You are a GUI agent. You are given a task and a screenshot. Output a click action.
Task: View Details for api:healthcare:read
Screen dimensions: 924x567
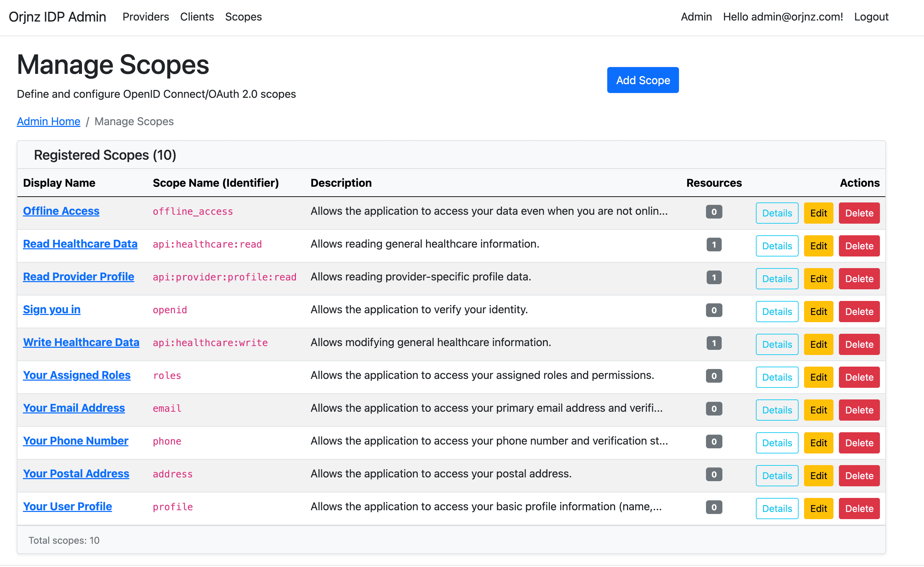pos(777,246)
